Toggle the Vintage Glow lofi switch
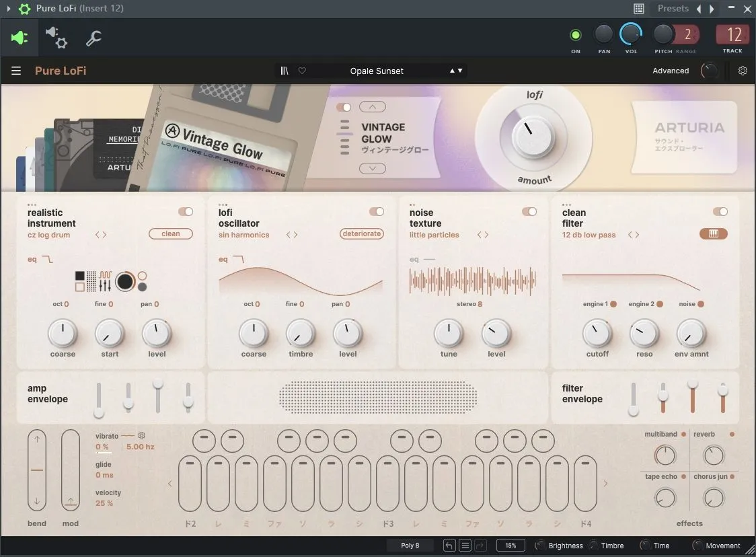 coord(344,107)
